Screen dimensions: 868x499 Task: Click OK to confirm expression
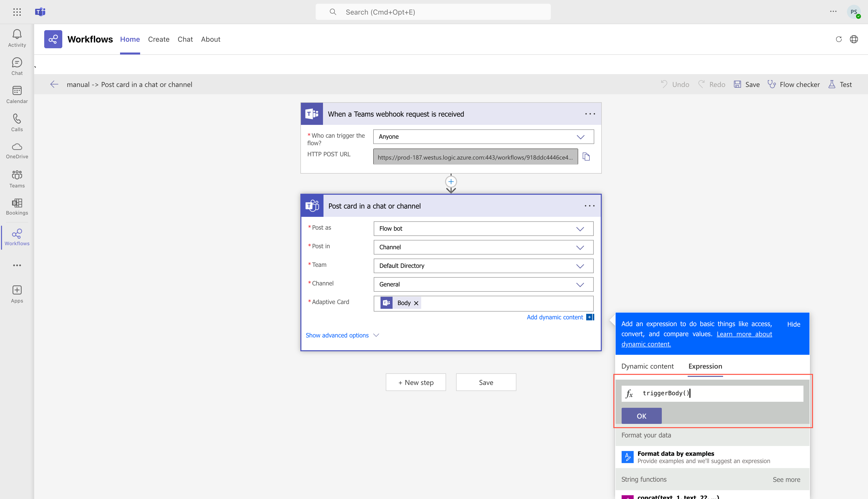(641, 416)
